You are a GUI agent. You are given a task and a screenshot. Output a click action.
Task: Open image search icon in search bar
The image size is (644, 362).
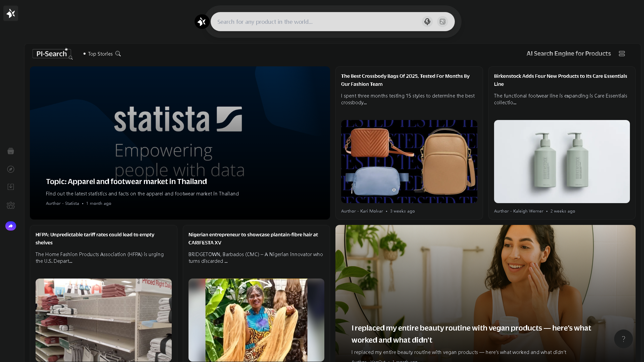click(443, 22)
